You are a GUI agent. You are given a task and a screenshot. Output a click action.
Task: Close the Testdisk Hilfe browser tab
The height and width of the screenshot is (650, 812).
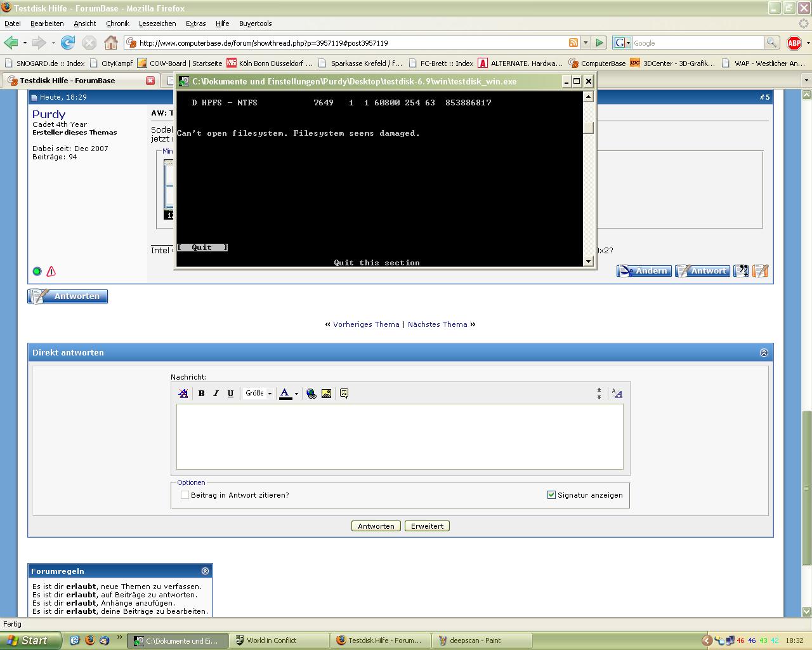coord(150,81)
